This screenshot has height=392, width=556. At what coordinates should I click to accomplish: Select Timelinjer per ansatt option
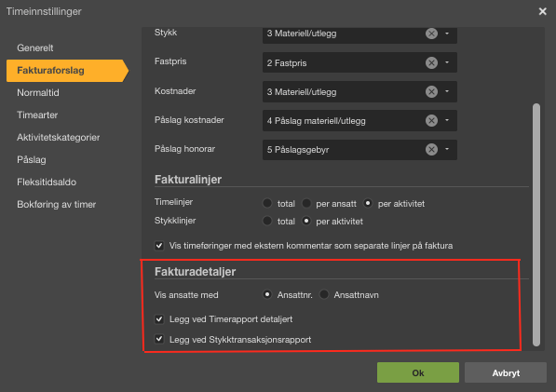(x=306, y=203)
